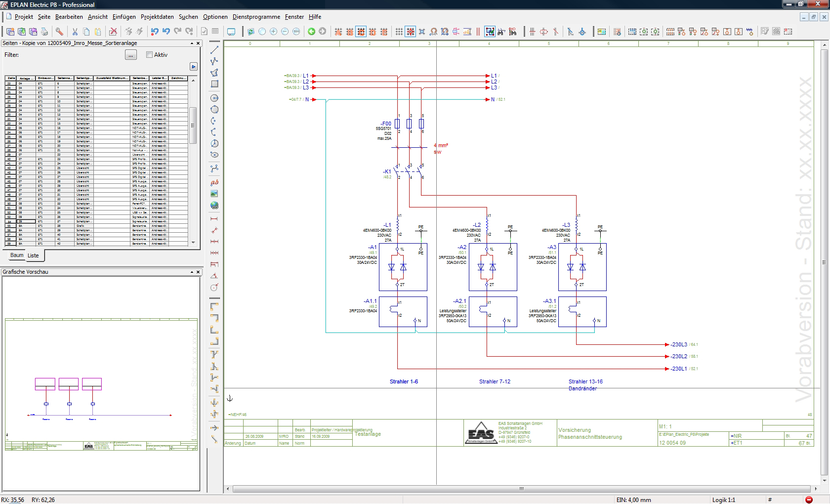Click the text insert 'ab' tool

point(214,182)
